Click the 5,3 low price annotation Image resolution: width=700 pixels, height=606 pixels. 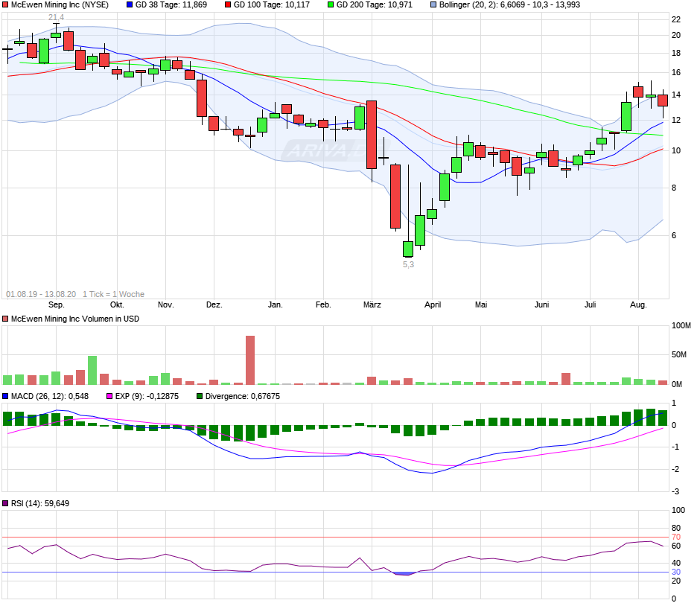pyautogui.click(x=408, y=264)
